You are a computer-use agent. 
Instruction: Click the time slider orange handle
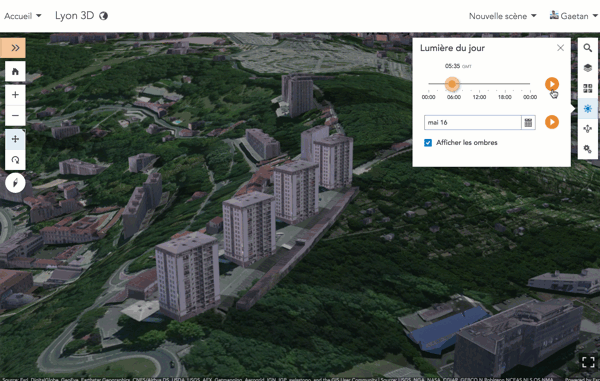pos(452,84)
